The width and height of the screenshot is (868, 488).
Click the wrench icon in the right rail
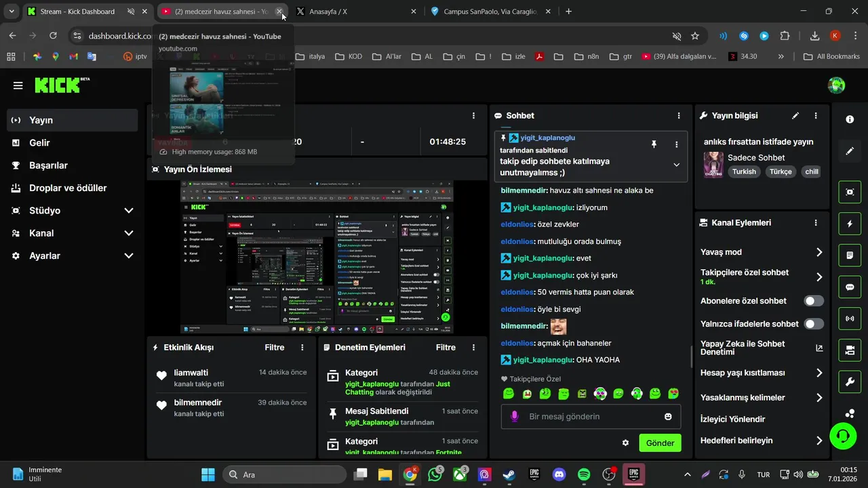point(850,382)
